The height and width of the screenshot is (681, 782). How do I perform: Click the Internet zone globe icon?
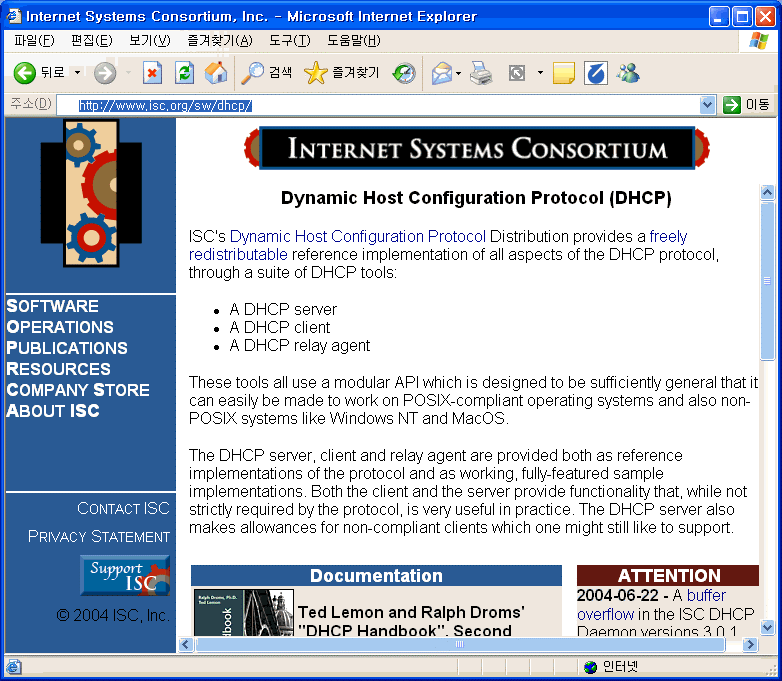pyautogui.click(x=590, y=667)
